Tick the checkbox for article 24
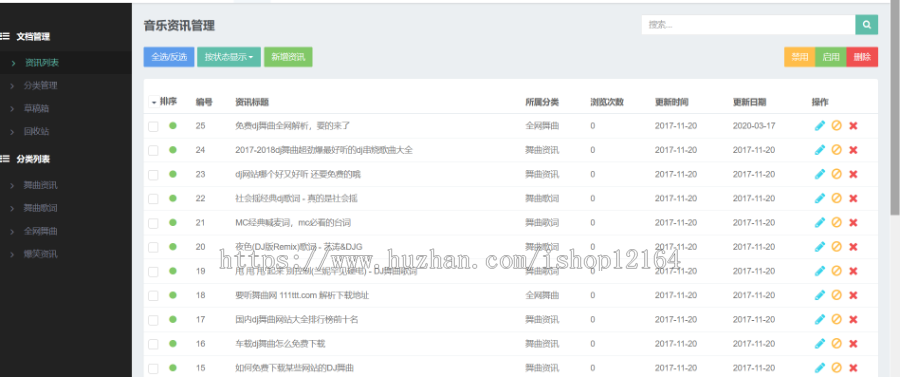900x377 pixels. pyautogui.click(x=153, y=150)
